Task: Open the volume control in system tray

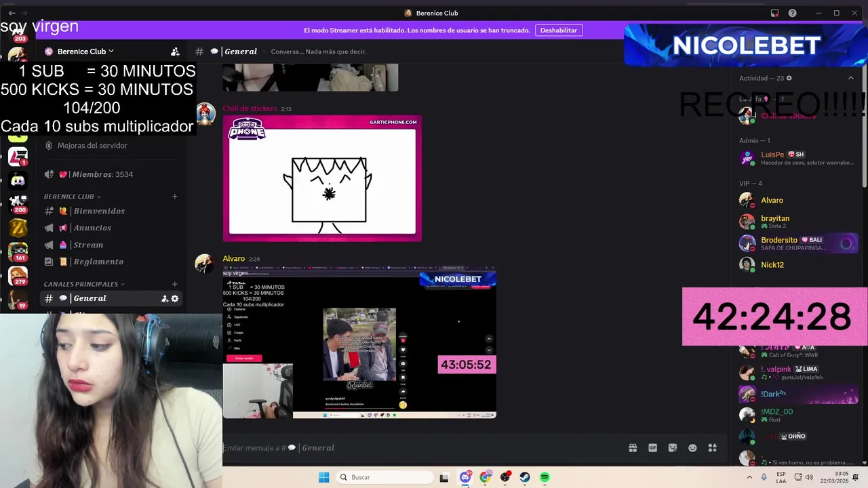Action: coord(810,477)
